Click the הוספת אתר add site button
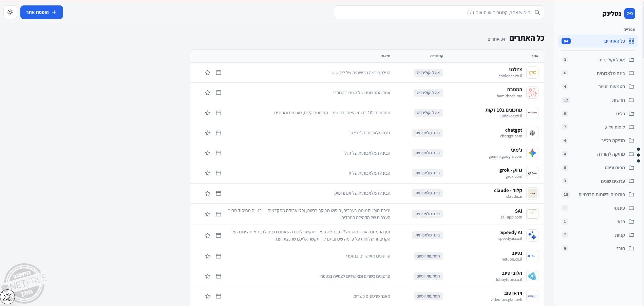The height and width of the screenshot is (306, 644). [x=42, y=12]
